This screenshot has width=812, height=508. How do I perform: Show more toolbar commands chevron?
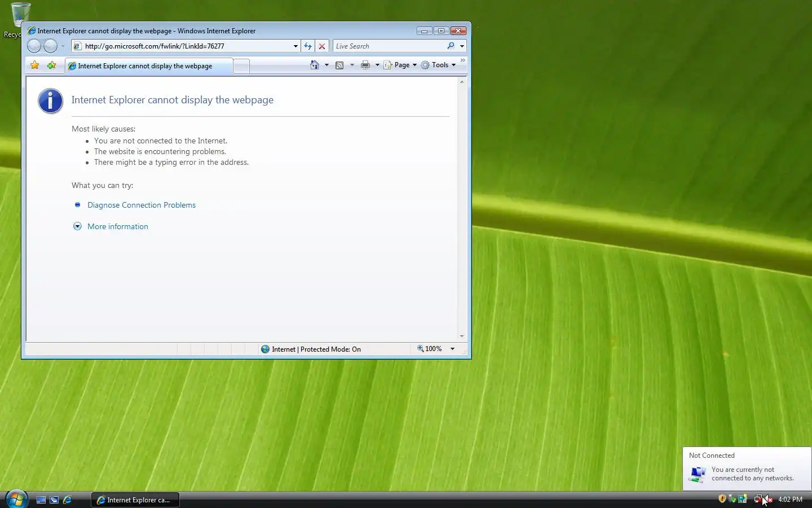point(463,60)
